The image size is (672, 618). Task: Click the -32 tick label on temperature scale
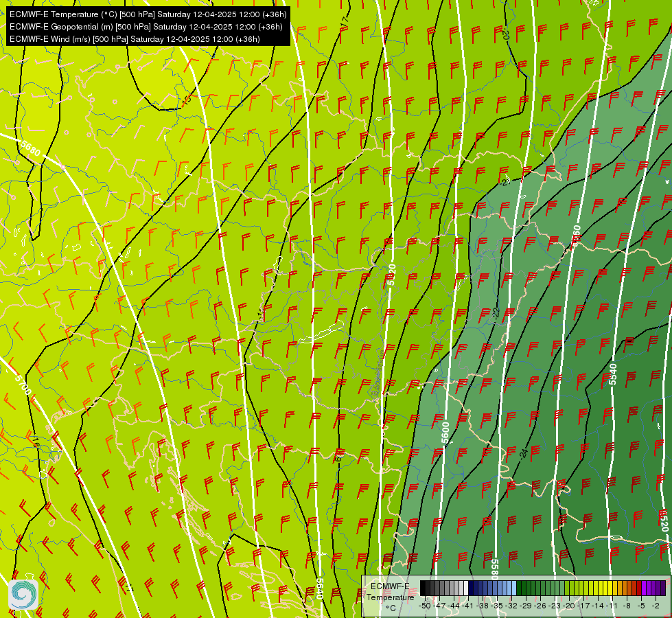pos(511,606)
